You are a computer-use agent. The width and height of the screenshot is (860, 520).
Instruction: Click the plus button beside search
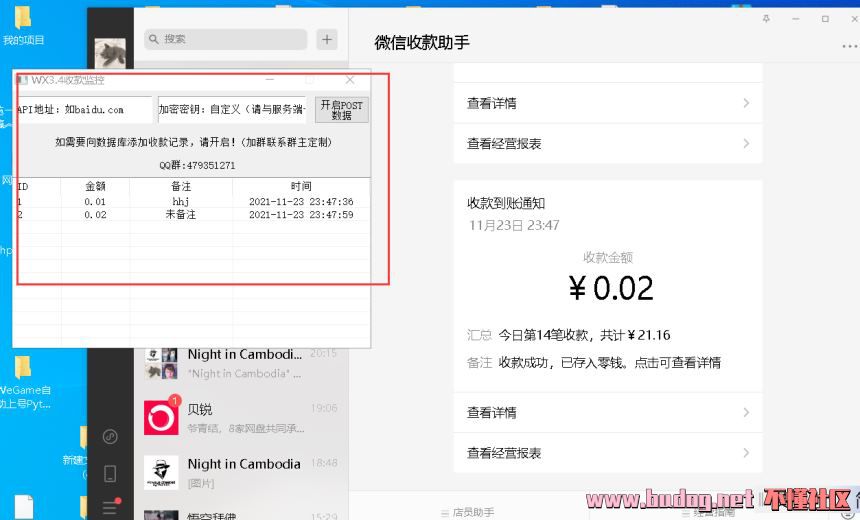pos(327,39)
